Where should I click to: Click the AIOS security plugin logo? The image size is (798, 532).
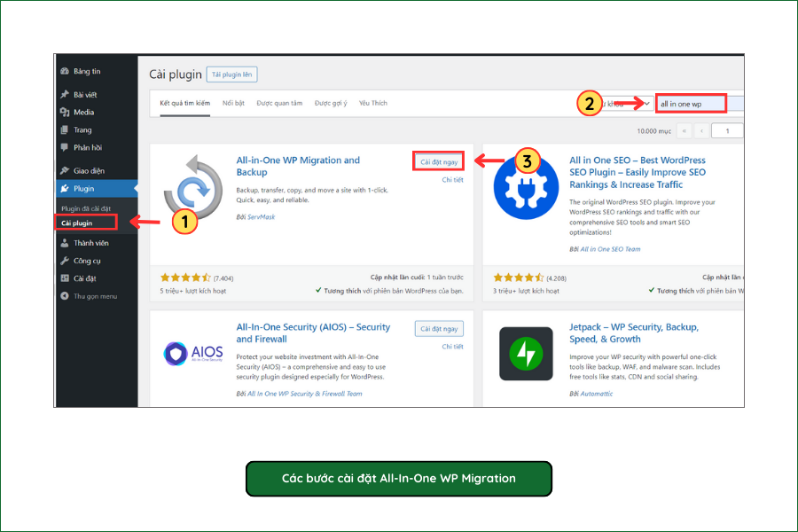tap(193, 353)
